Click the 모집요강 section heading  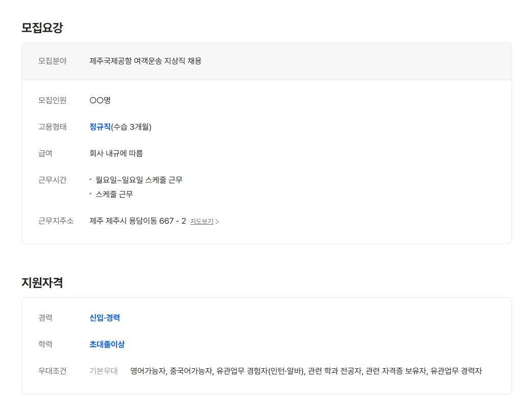pos(42,28)
